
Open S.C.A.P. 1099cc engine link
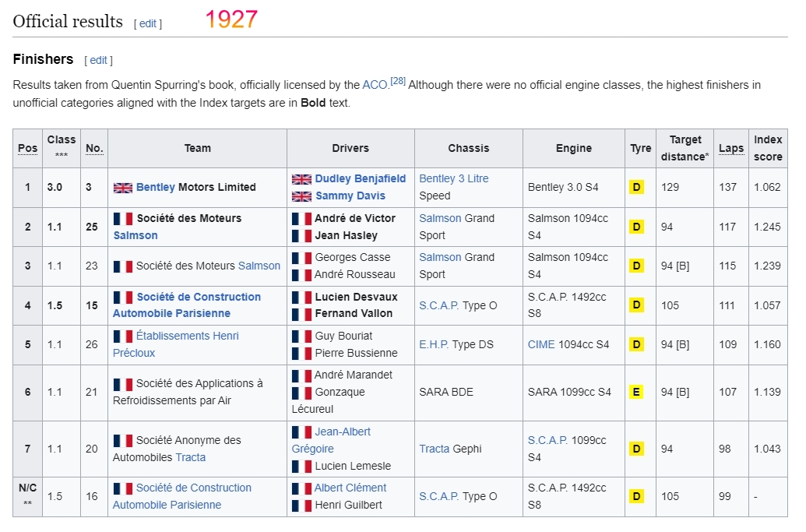pyautogui.click(x=547, y=441)
